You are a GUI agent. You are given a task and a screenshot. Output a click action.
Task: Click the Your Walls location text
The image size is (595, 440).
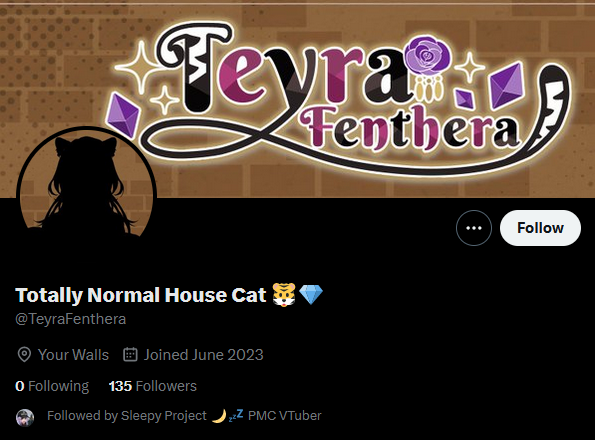pyautogui.click(x=73, y=355)
